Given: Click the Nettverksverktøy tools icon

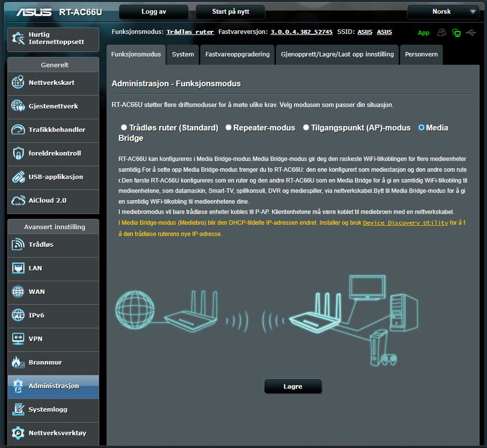Looking at the screenshot, I should point(18,433).
